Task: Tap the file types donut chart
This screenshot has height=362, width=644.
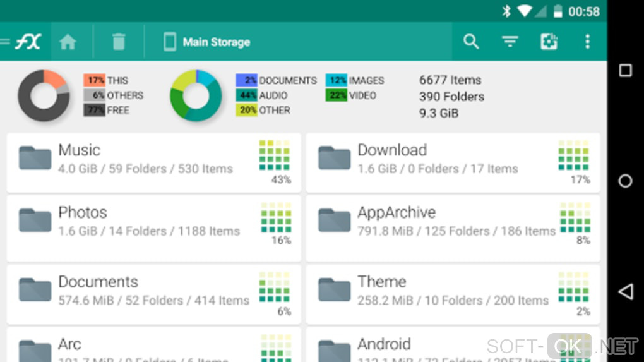Action: click(196, 95)
